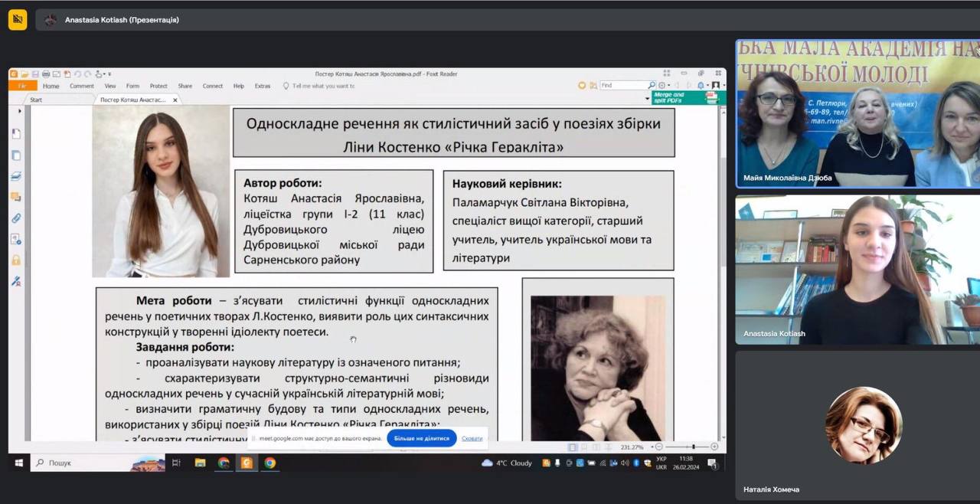Open the Windows Start menu
Screen dimensions: 980x504
click(18, 463)
